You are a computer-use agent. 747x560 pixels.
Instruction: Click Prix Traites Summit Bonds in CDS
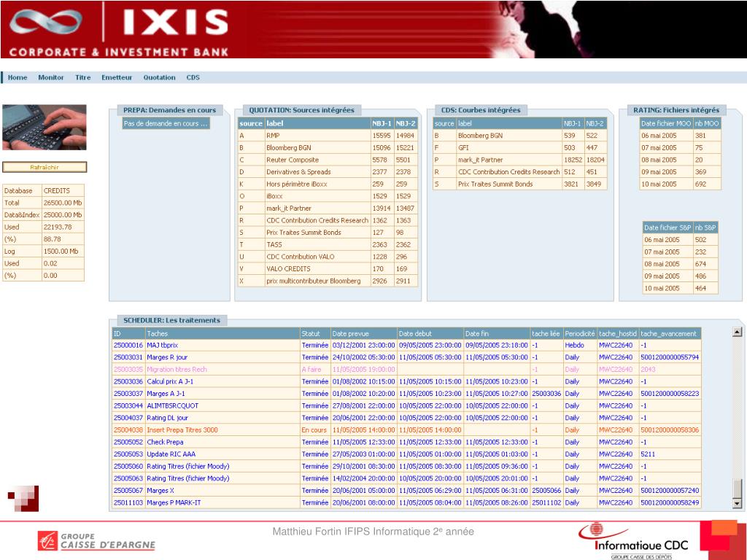pyautogui.click(x=495, y=184)
